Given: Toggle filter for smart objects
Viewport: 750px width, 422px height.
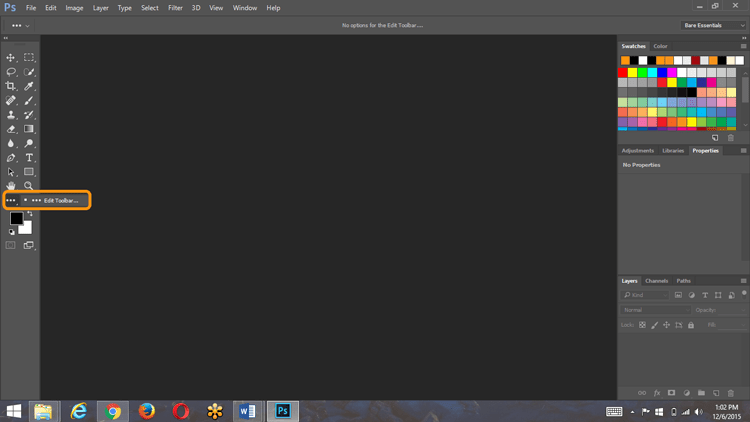Looking at the screenshot, I should coord(731,295).
